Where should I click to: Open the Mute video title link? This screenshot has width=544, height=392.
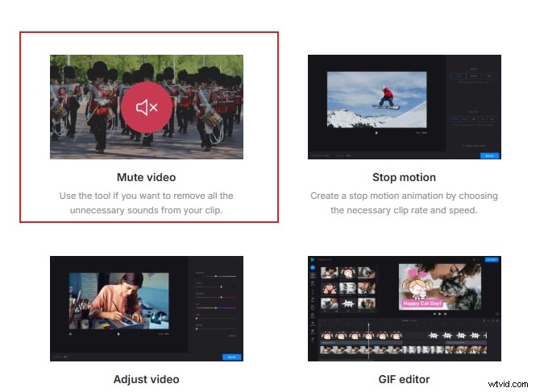point(146,177)
